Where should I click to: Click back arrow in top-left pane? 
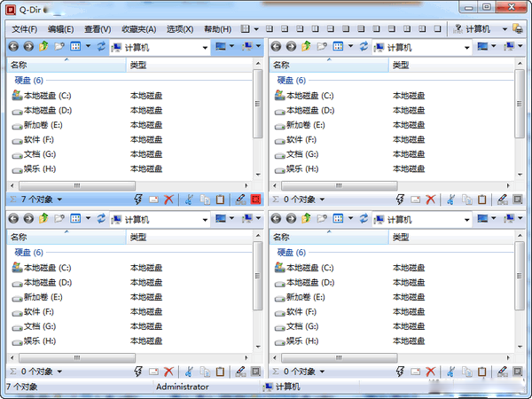tap(13, 46)
